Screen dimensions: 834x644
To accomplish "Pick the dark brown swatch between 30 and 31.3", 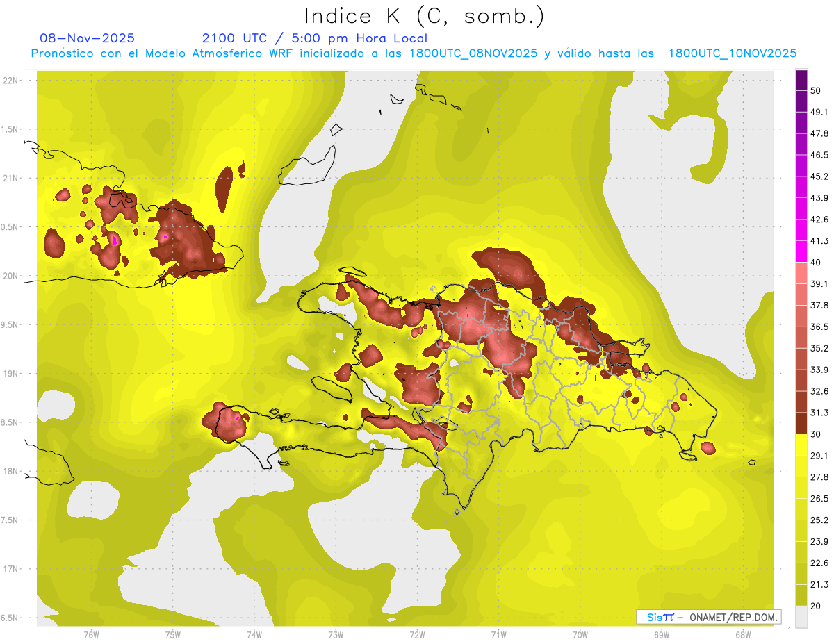I will [x=801, y=423].
